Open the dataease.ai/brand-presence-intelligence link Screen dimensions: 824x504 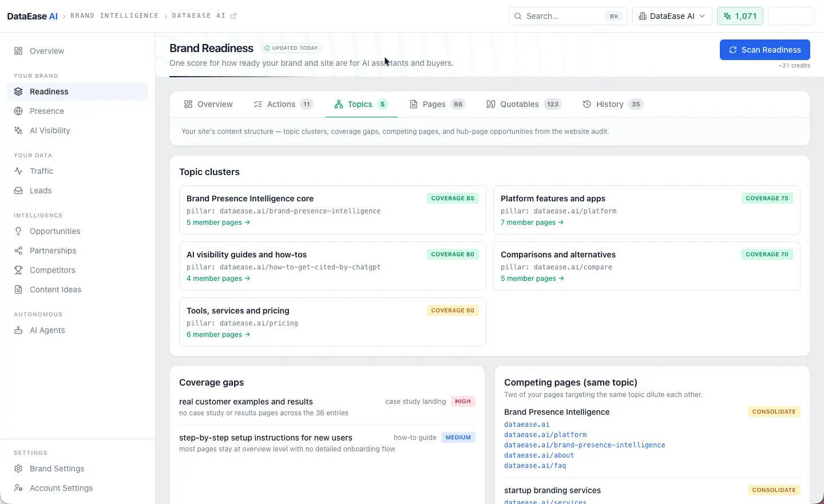(584, 445)
